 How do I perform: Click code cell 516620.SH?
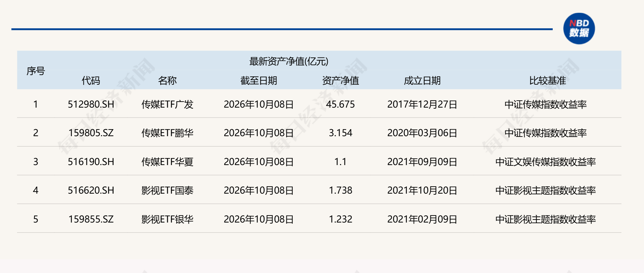[x=91, y=190]
